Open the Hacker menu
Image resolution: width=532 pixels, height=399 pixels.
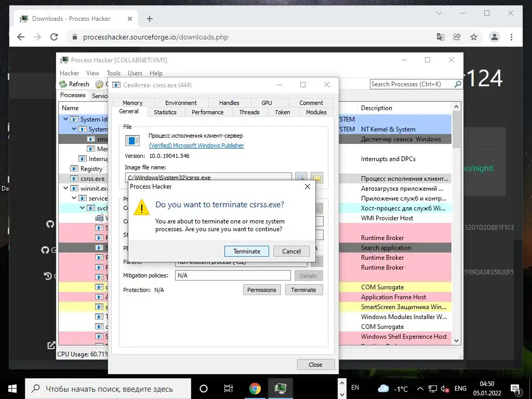coord(69,73)
